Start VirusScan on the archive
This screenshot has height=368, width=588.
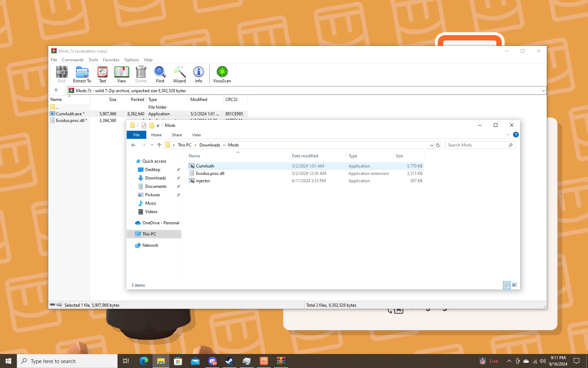click(x=222, y=74)
